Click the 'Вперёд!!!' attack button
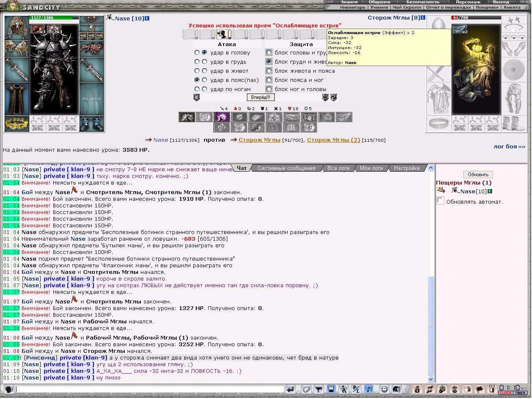Screen dimensions: 532x399 coord(261,97)
